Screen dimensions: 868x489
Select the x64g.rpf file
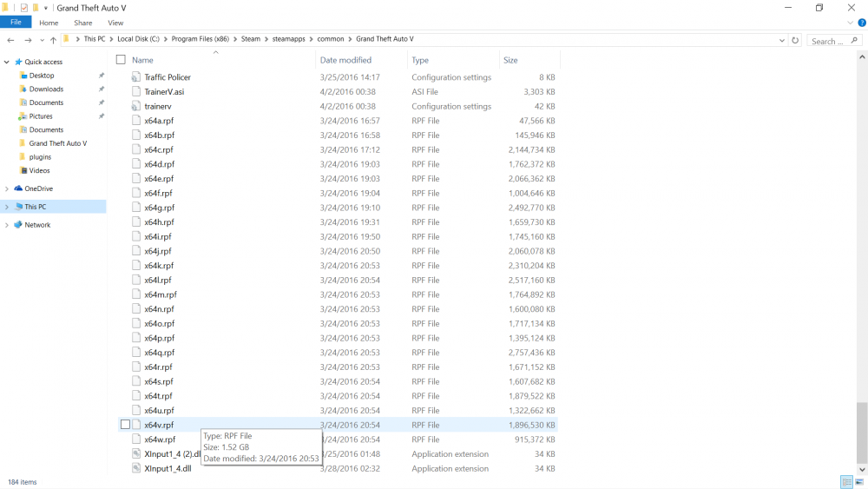click(x=160, y=208)
